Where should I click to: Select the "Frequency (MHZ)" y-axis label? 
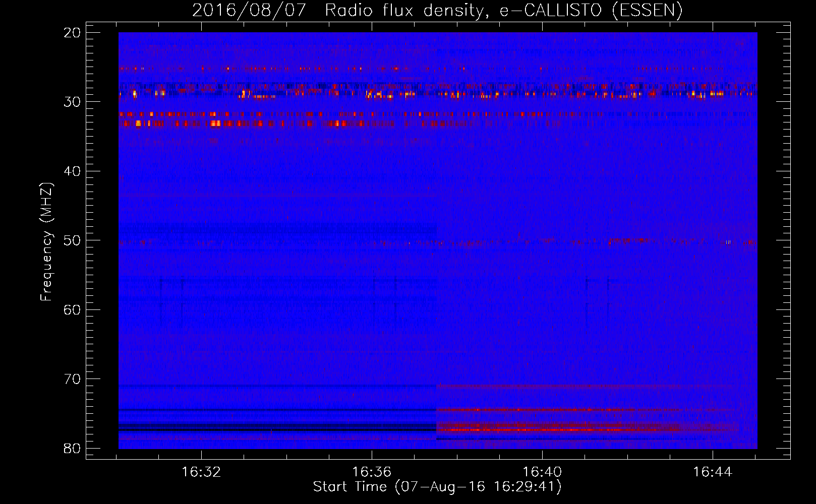click(46, 242)
